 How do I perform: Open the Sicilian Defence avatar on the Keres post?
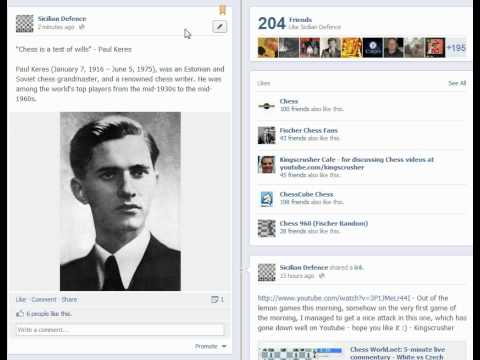coord(24,23)
